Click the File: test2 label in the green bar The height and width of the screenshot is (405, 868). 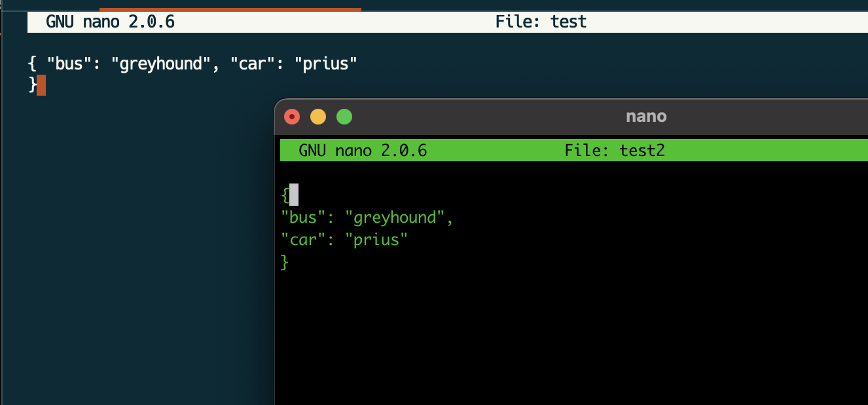point(615,150)
